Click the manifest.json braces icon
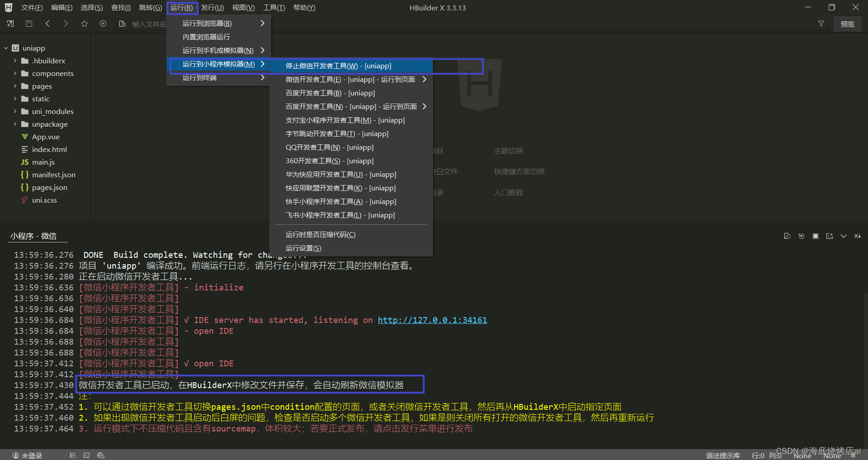868x460 pixels. 25,175
